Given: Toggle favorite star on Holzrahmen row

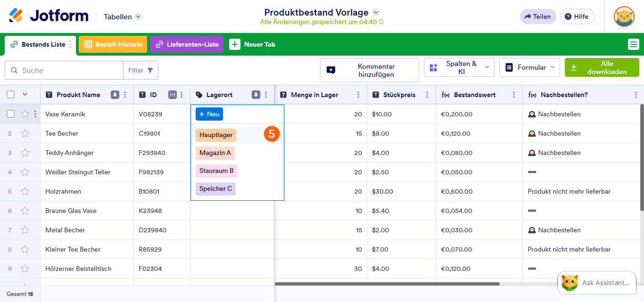Looking at the screenshot, I should (25, 191).
